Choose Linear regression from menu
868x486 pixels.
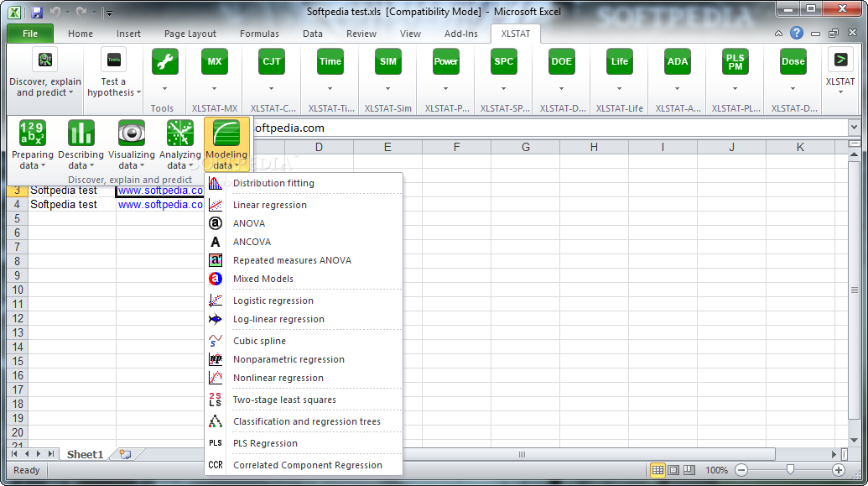(304, 205)
